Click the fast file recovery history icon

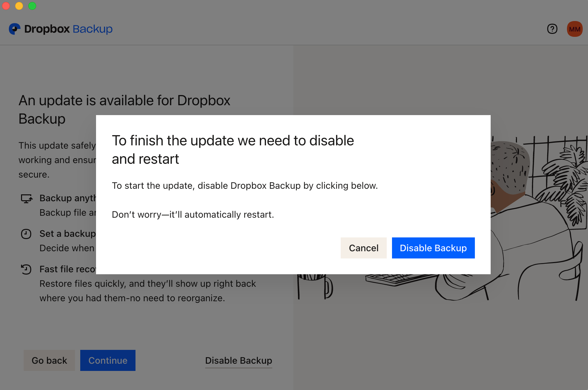click(26, 269)
